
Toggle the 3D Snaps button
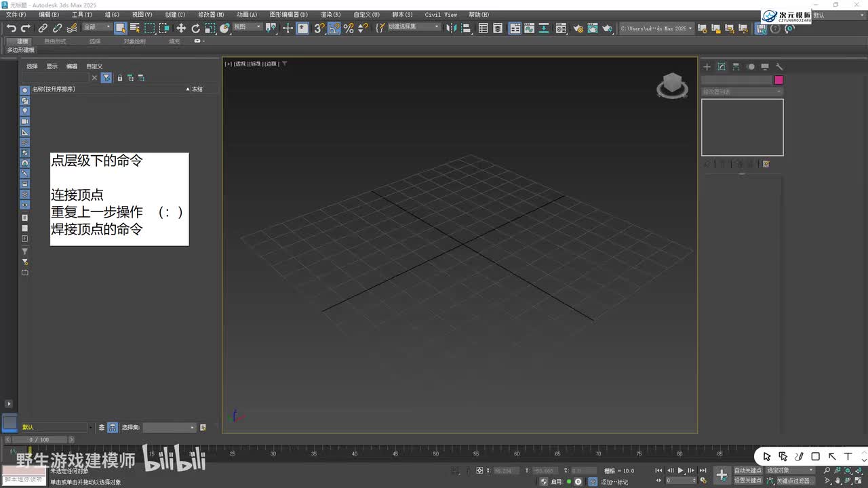[319, 28]
